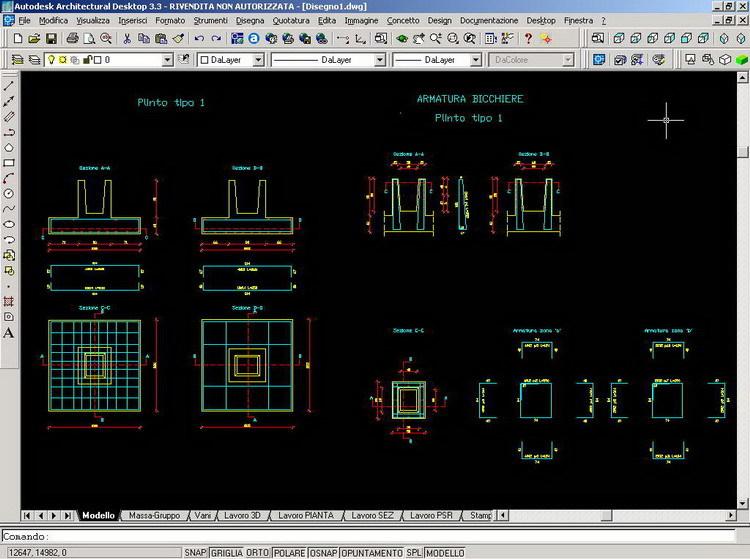Toggle SNAP mode in status bar

coord(194,552)
